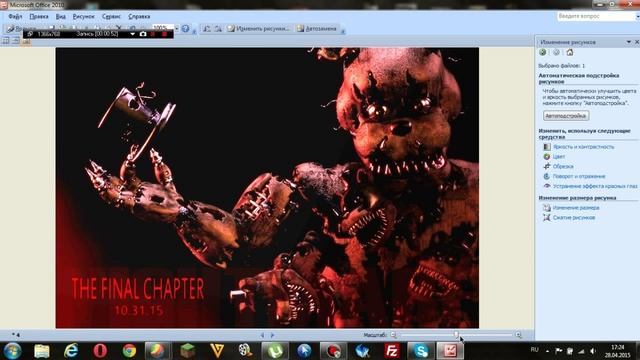Viewport: 640px width, 360px height.
Task: Click the color wheel icon beside Цвет
Action: (547, 157)
